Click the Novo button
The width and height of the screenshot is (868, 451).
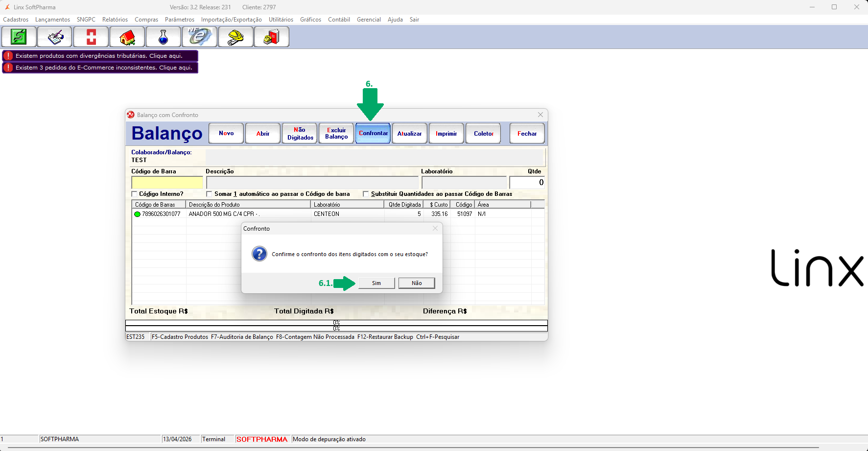tap(226, 133)
